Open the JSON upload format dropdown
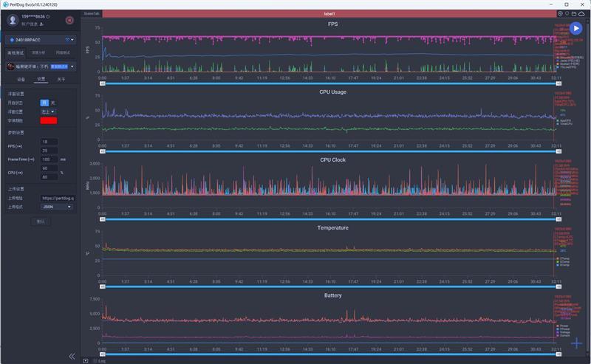This screenshot has height=364, width=591. pos(57,207)
